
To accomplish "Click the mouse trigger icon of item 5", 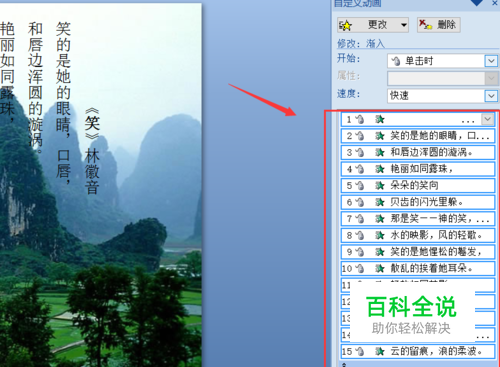I will pyautogui.click(x=360, y=186).
